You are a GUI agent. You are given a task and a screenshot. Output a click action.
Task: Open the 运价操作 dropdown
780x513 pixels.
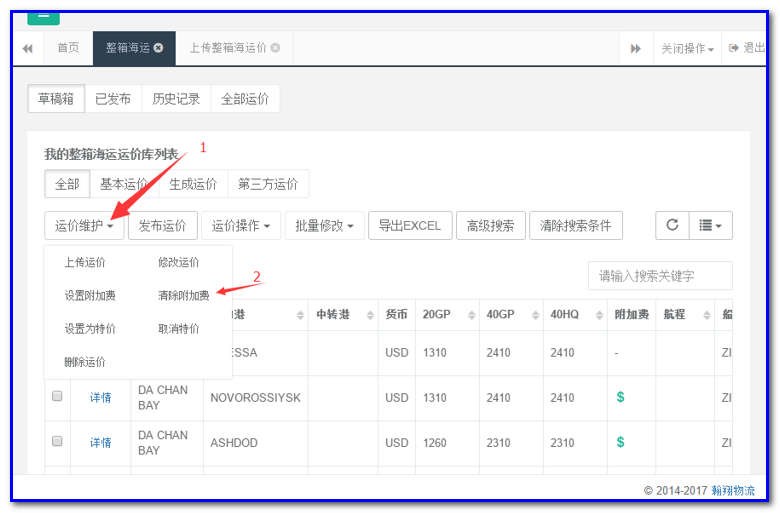[x=241, y=225]
